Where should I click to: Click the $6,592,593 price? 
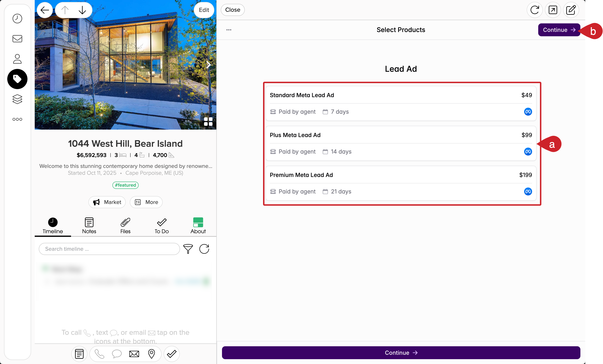coord(92,155)
